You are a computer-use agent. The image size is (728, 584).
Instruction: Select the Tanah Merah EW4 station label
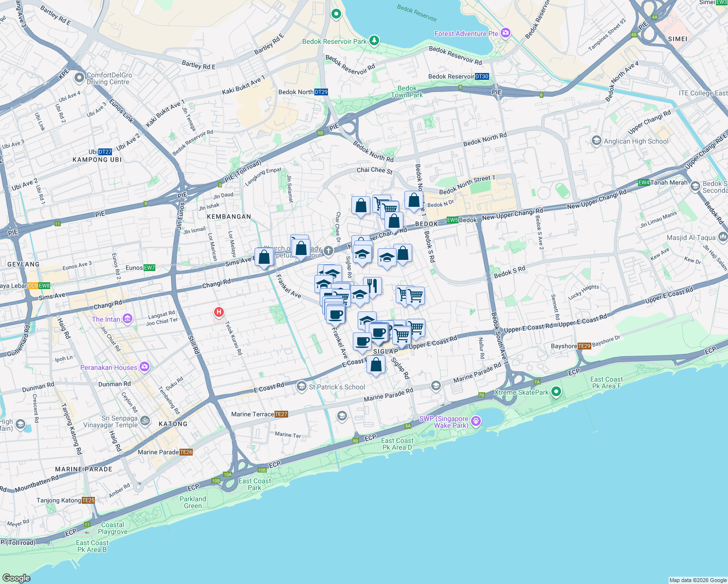pyautogui.click(x=663, y=182)
